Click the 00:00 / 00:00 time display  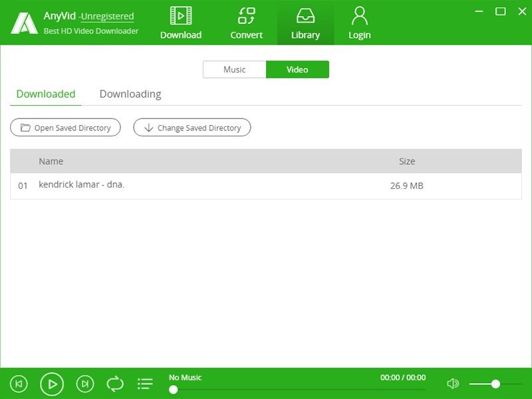click(403, 377)
